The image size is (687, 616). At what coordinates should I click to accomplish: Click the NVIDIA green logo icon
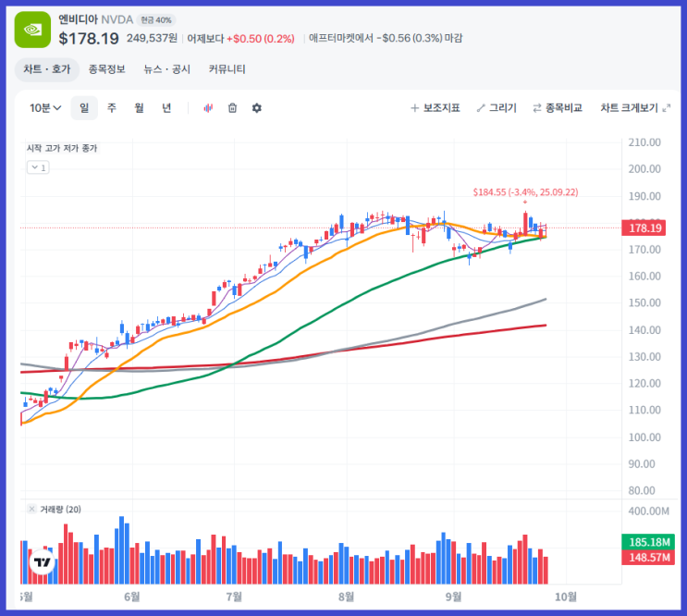33,30
